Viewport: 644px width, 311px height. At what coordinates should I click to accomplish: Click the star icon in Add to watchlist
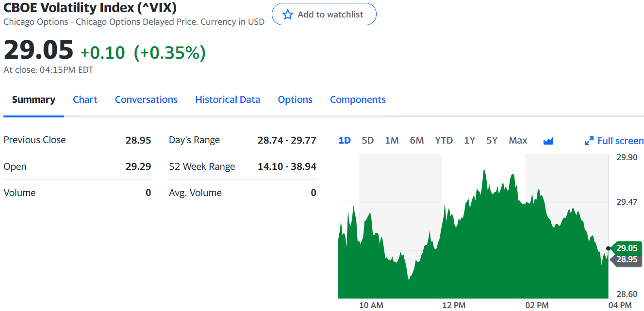[x=288, y=15]
